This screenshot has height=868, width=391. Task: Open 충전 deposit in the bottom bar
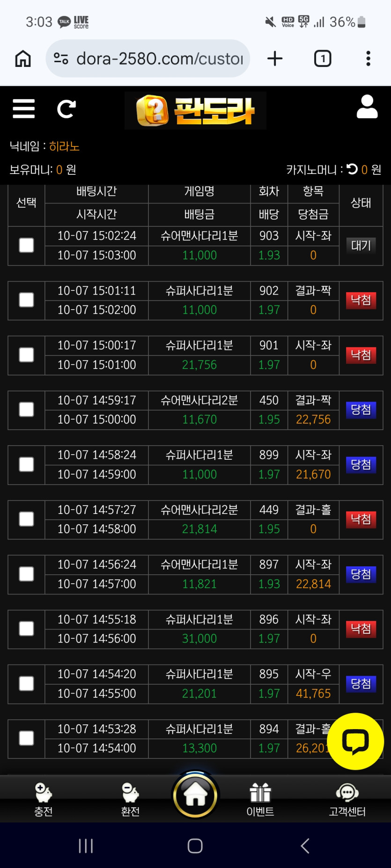click(44, 800)
